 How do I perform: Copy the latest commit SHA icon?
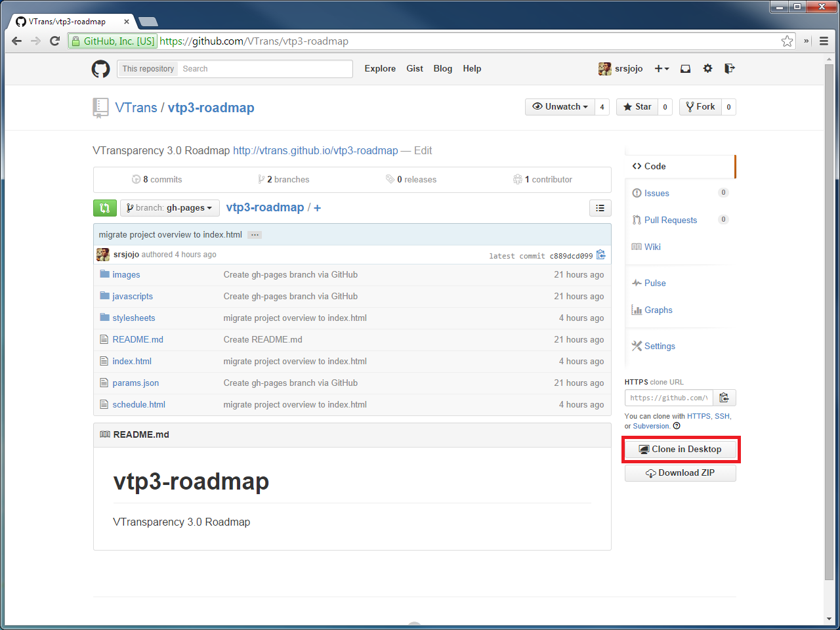pyautogui.click(x=600, y=255)
